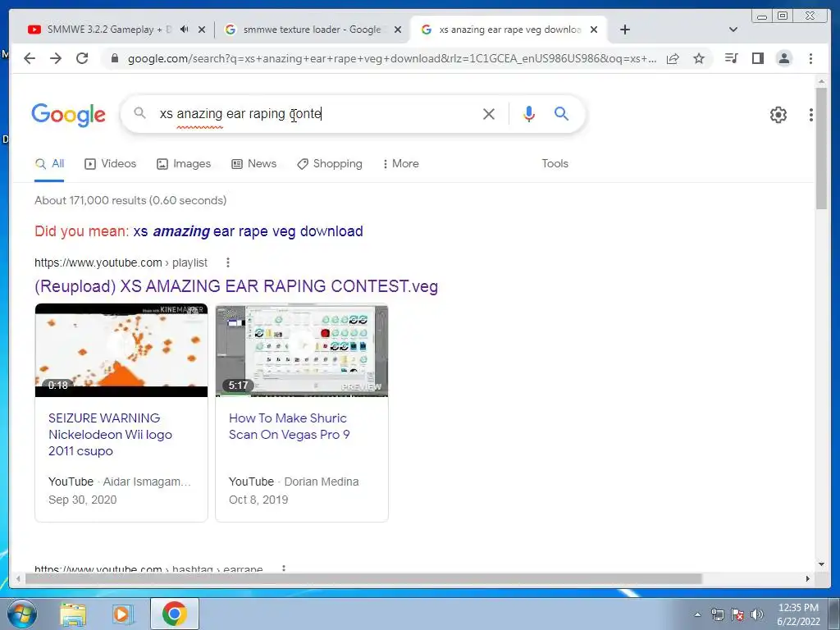This screenshot has height=630, width=840.
Task: Open the Chrome profile avatar menu
Action: pos(783,58)
